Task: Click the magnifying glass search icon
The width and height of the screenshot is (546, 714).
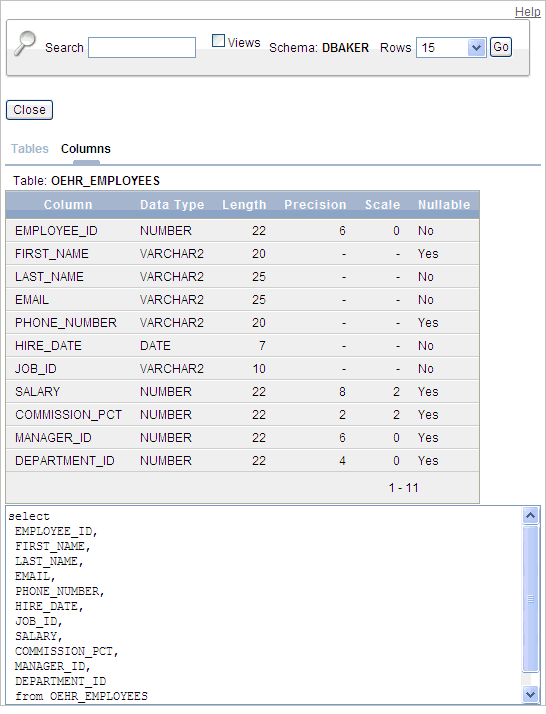Action: coord(25,44)
